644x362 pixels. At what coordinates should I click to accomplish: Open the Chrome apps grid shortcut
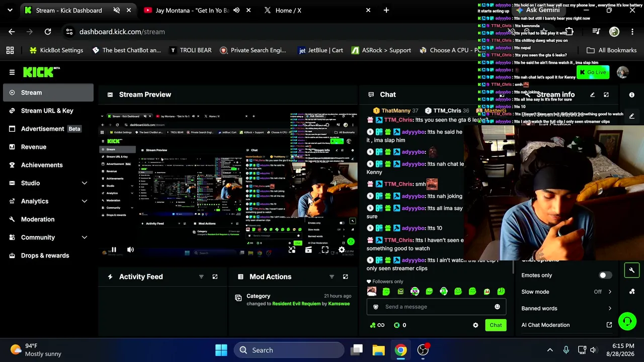tap(10, 50)
